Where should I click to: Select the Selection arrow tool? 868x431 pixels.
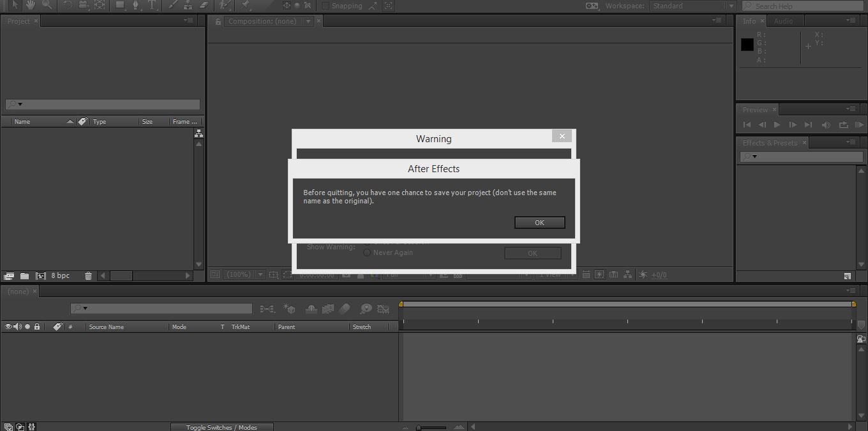tap(15, 5)
